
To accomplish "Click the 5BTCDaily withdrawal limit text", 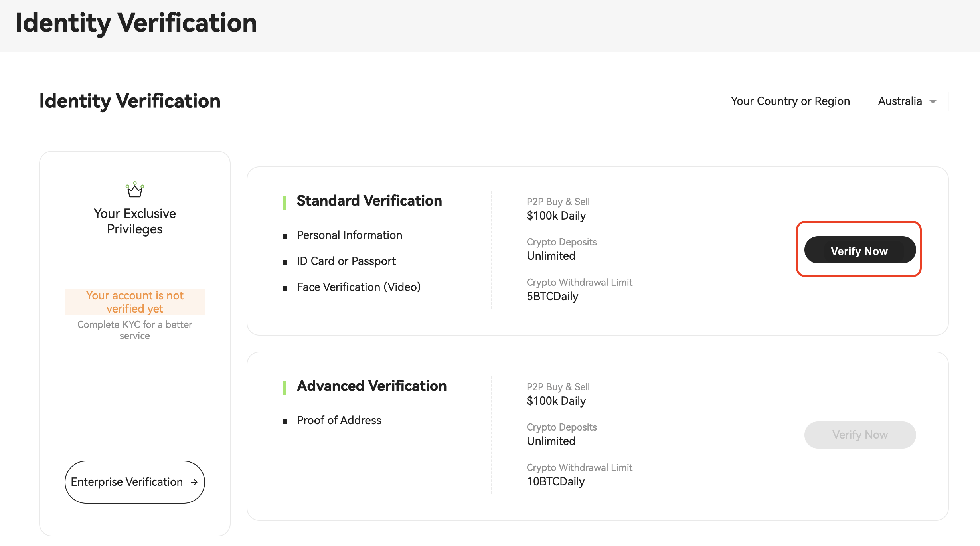I will pyautogui.click(x=552, y=297).
